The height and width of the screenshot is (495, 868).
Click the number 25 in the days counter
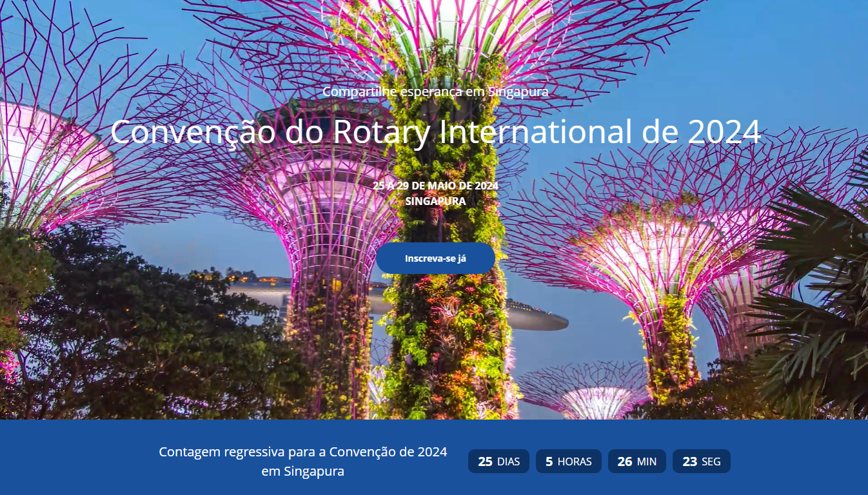[485, 461]
